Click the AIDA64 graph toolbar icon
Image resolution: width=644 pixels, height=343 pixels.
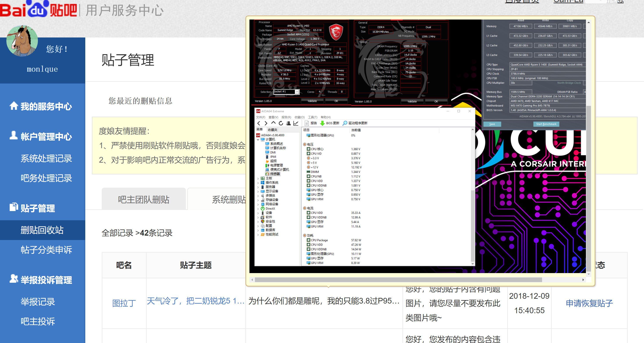tap(296, 123)
